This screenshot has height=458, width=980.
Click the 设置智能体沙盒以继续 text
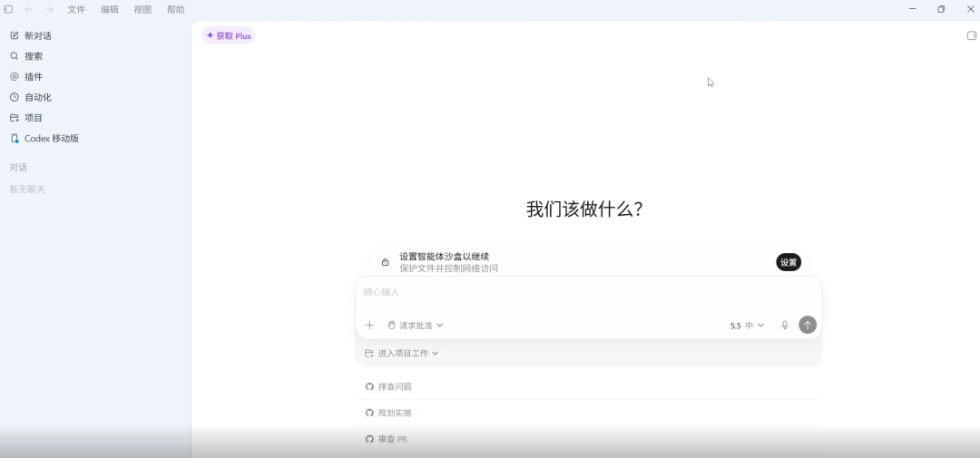[x=445, y=257]
